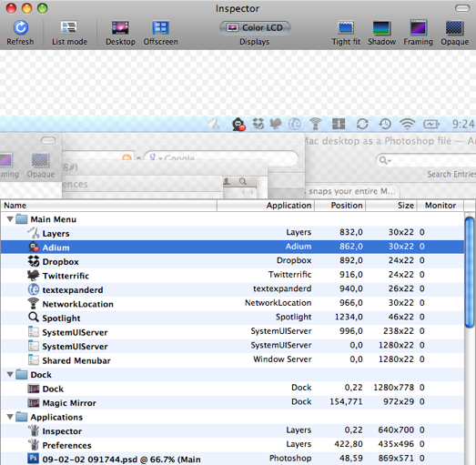Viewport: 476px width, 465px height.
Task: Click the Time Machine icon in preview
Action: [x=385, y=124]
